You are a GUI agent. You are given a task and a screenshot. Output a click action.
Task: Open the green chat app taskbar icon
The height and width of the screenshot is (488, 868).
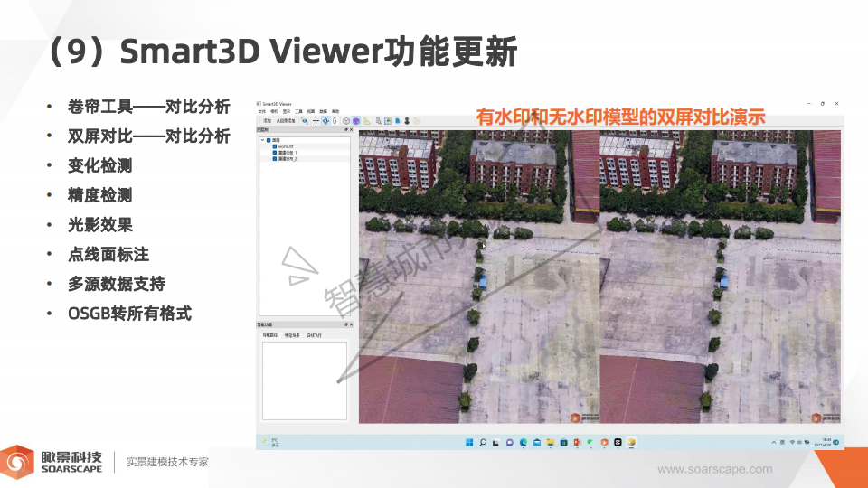[590, 442]
